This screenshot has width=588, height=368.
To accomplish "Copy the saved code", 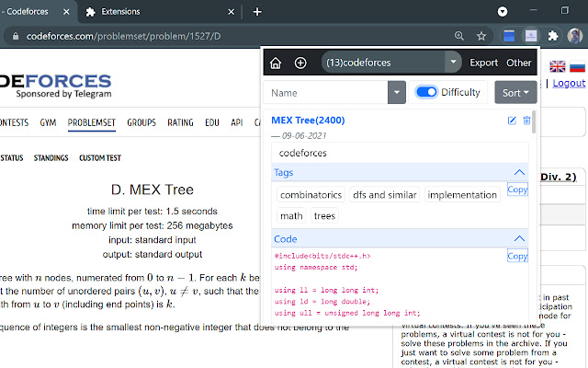I will (517, 256).
